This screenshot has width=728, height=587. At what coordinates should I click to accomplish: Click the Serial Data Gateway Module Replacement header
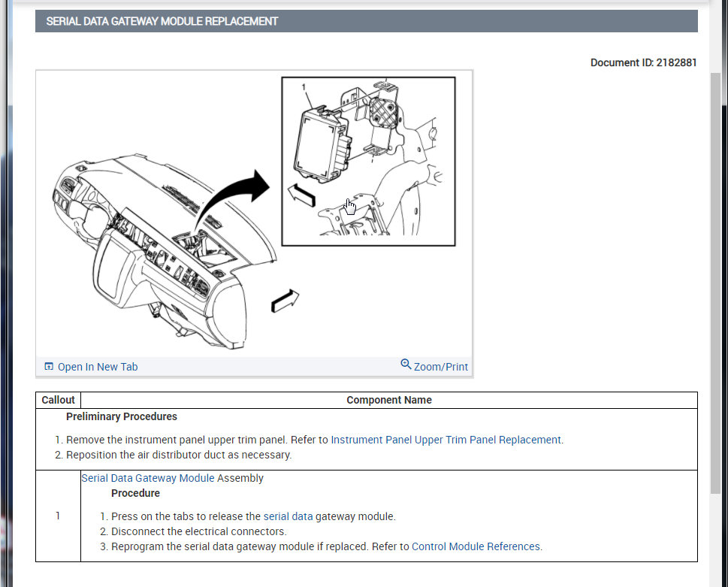coord(367,21)
